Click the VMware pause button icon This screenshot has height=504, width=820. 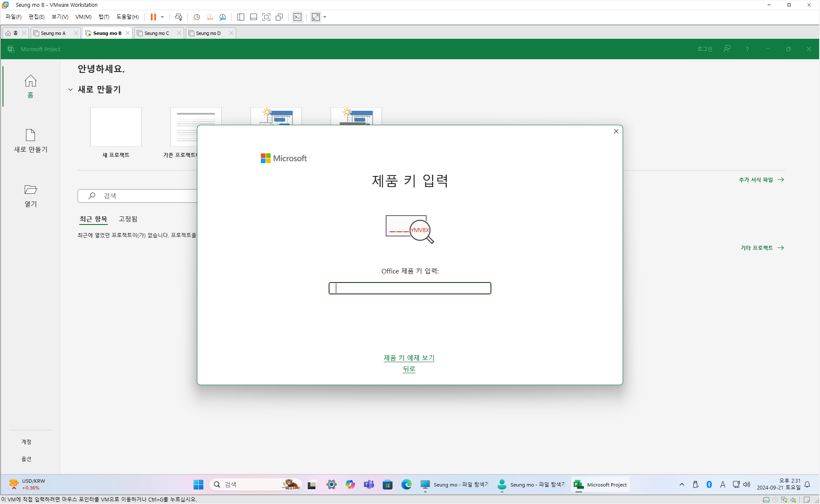(x=153, y=17)
